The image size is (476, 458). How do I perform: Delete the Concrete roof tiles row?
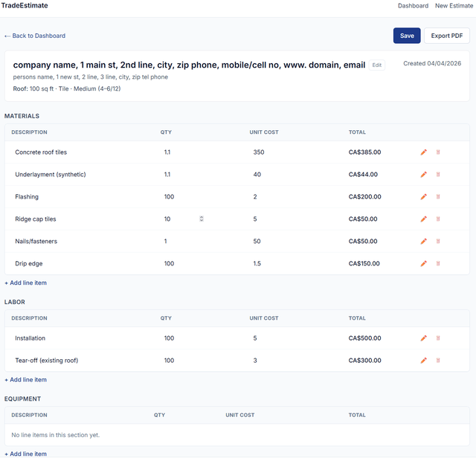pyautogui.click(x=438, y=152)
